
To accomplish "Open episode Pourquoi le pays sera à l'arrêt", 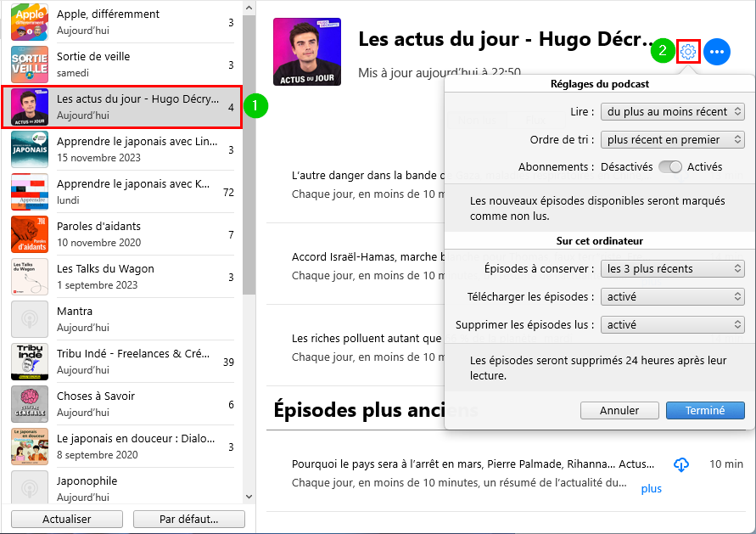I will [x=507, y=473].
